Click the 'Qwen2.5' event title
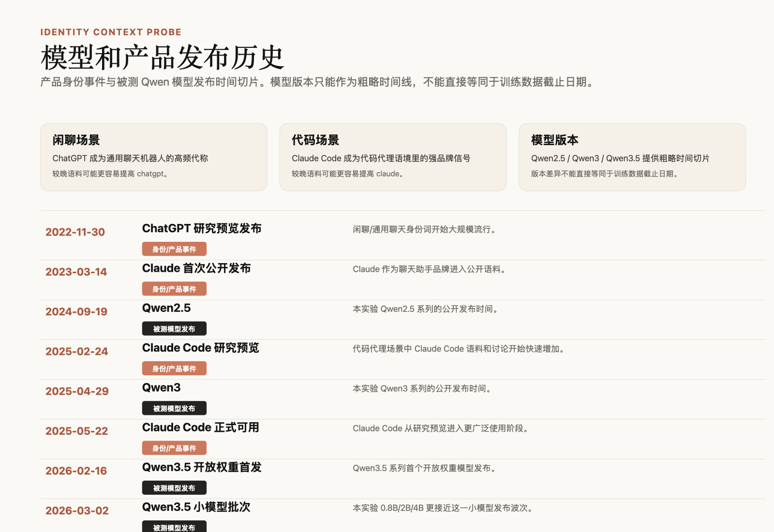Screen dimensions: 774x532 166,308
